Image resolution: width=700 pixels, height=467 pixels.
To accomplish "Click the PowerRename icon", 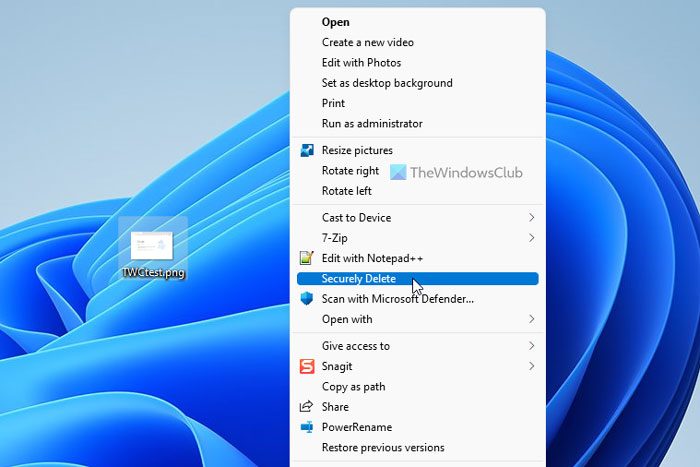I will tap(307, 427).
